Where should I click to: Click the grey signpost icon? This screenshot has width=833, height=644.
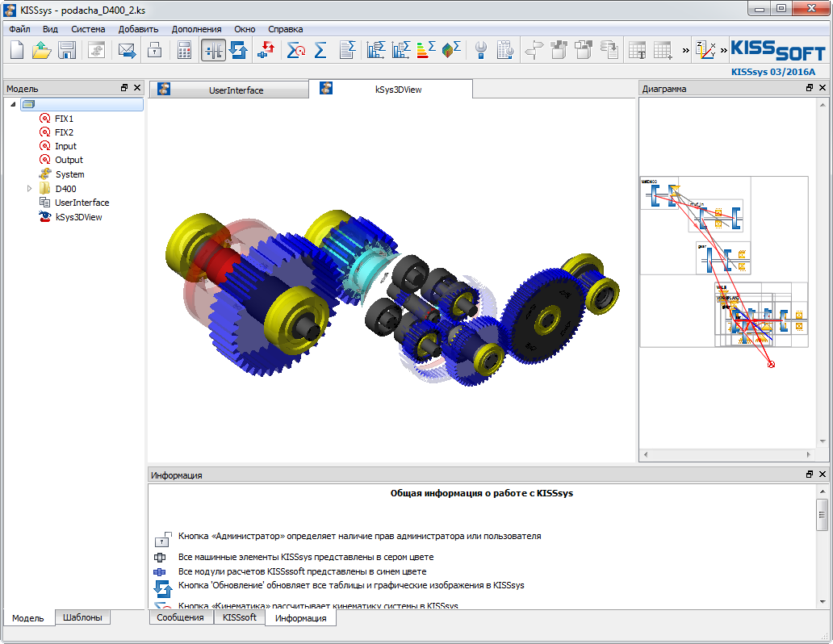point(534,51)
